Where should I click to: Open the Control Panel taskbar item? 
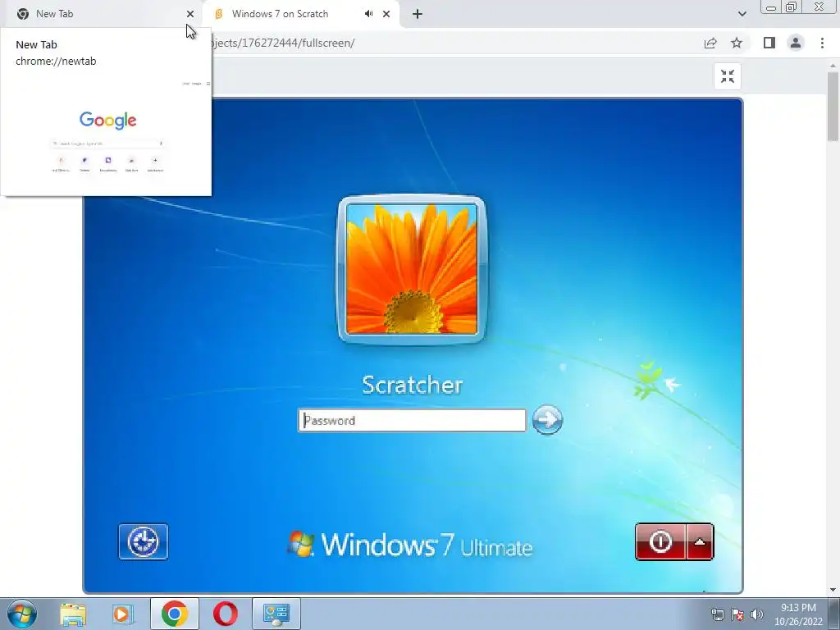pos(276,614)
